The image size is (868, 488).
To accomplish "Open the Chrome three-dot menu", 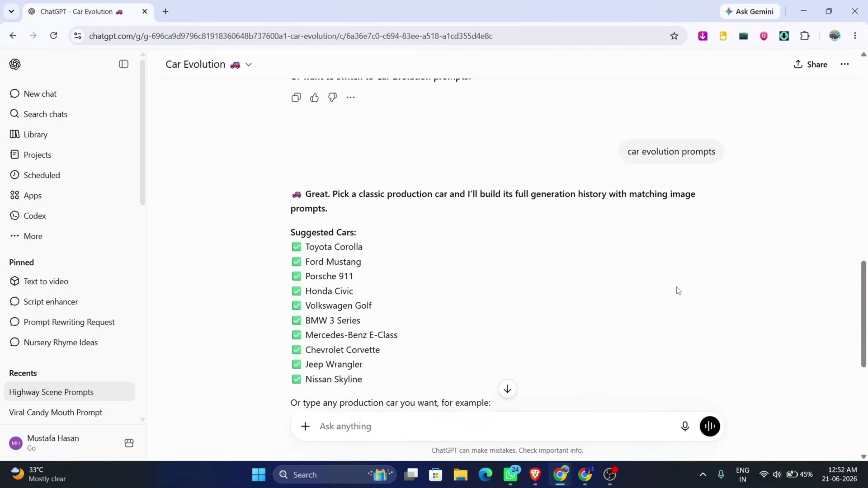I will tap(855, 36).
